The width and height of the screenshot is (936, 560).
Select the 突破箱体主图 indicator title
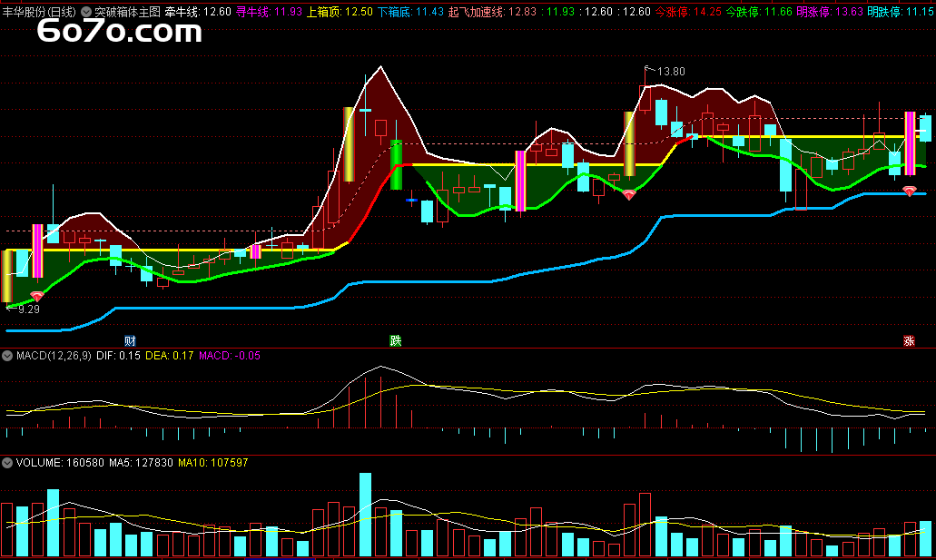[127, 12]
